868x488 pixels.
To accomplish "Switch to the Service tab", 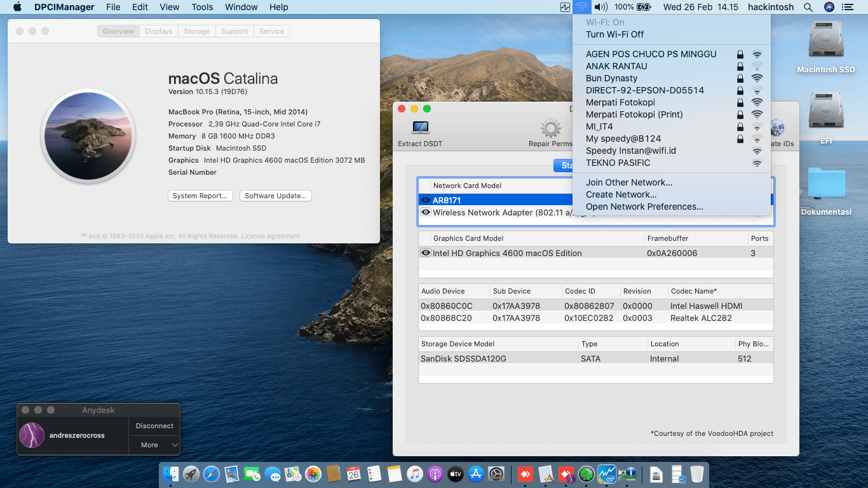I will tap(272, 31).
